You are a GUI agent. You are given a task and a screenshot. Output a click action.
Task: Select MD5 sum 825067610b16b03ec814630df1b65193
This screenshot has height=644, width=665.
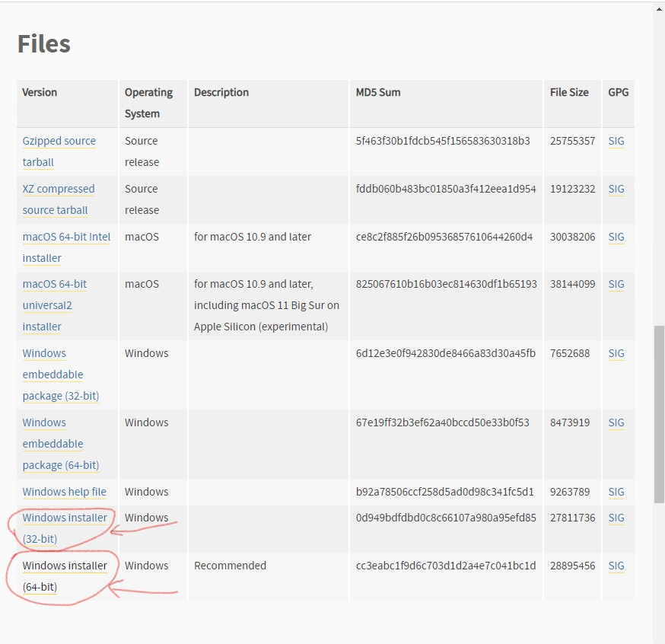tap(446, 284)
